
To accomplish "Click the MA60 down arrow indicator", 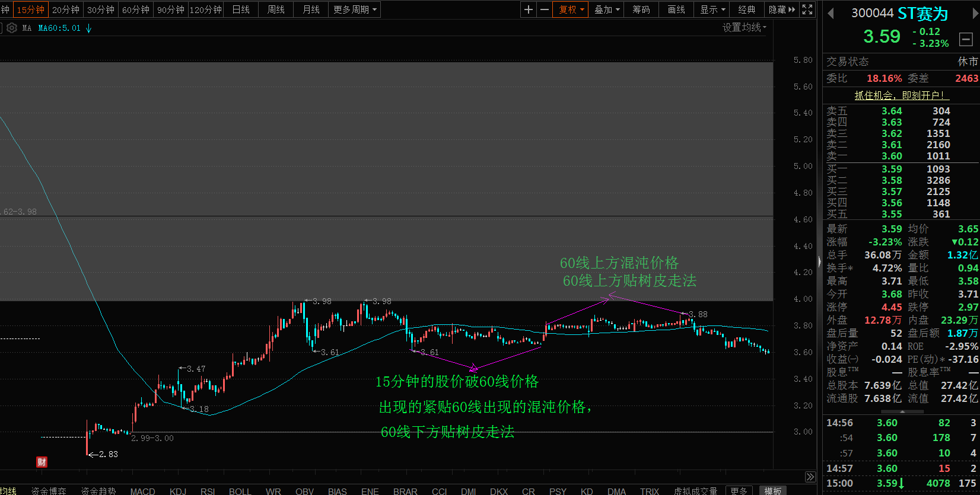I will (x=88, y=28).
